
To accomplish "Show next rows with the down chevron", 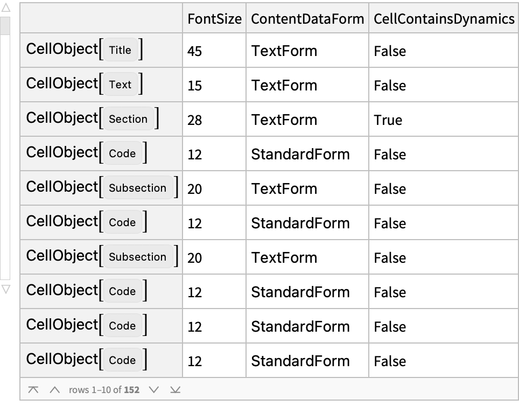I will click(x=153, y=390).
